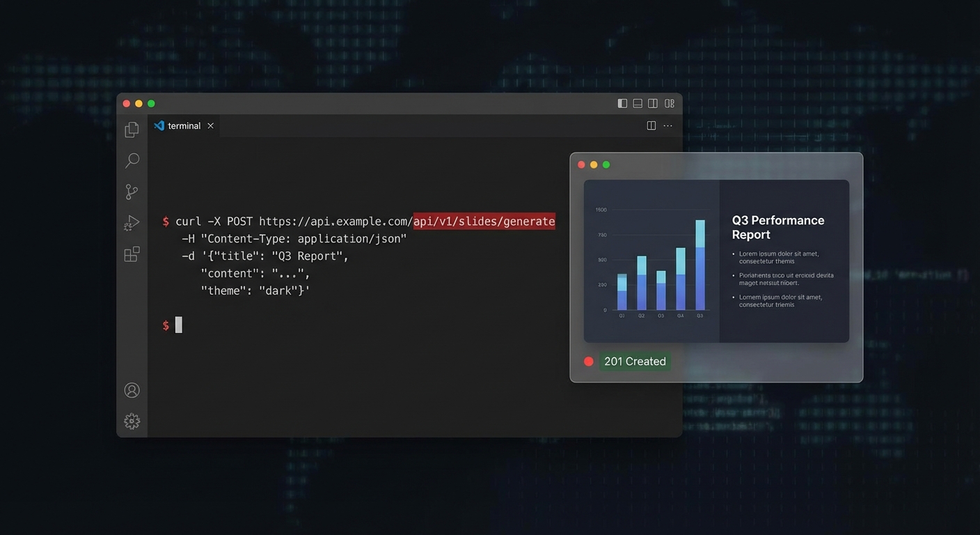This screenshot has width=980, height=535.
Task: Toggle the Secondary Side Bar
Action: click(x=653, y=102)
